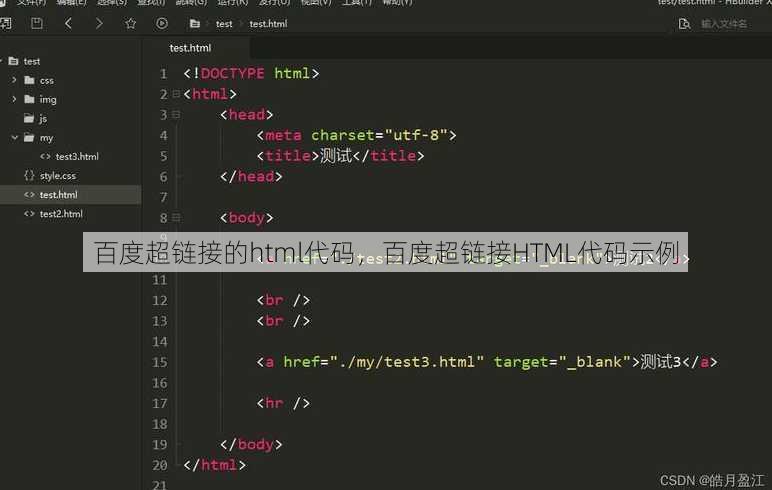Click line number 4 in the gutter
772x490 pixels.
click(163, 135)
